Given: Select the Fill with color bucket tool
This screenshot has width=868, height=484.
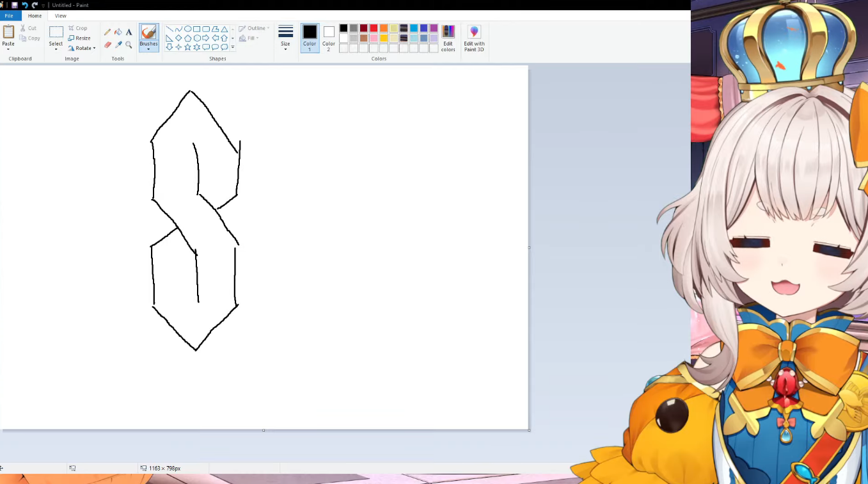Looking at the screenshot, I should [118, 32].
